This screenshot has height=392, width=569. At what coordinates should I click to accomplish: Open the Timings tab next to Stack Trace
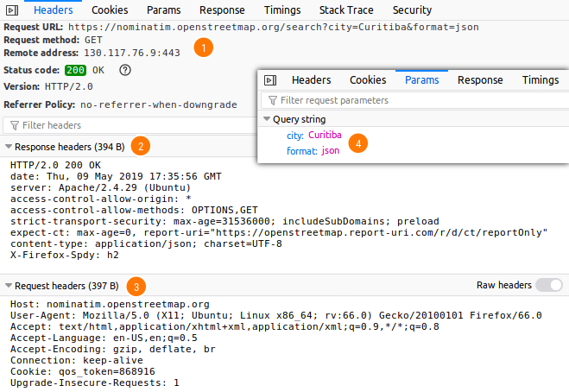click(x=281, y=10)
